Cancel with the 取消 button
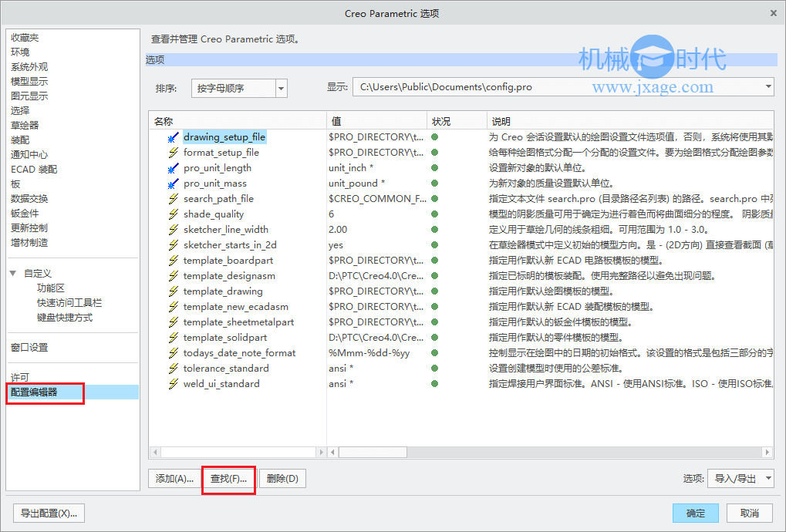Screen dimensions: 786x532 (750, 513)
